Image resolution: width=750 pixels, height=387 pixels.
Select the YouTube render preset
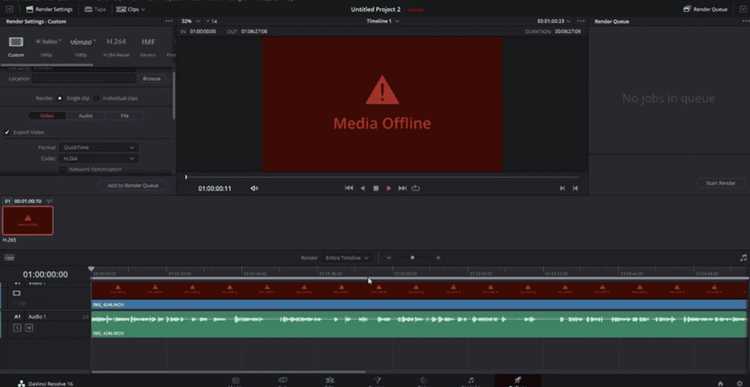pos(47,42)
